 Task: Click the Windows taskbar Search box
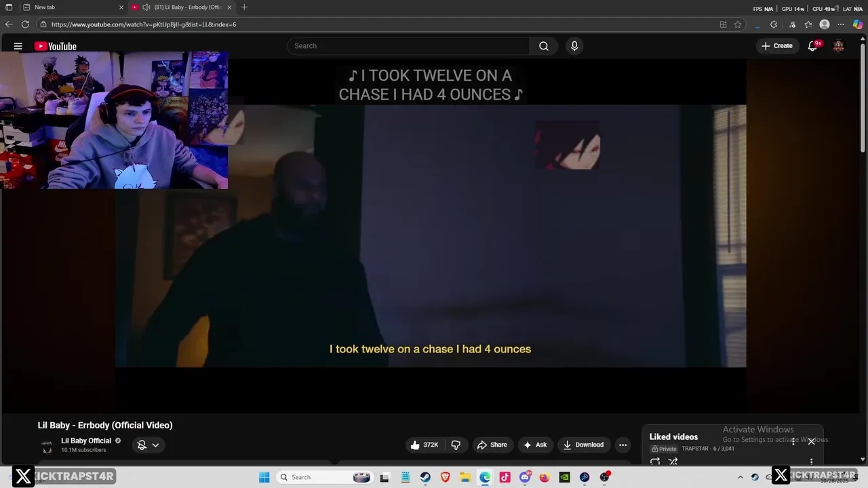(325, 477)
